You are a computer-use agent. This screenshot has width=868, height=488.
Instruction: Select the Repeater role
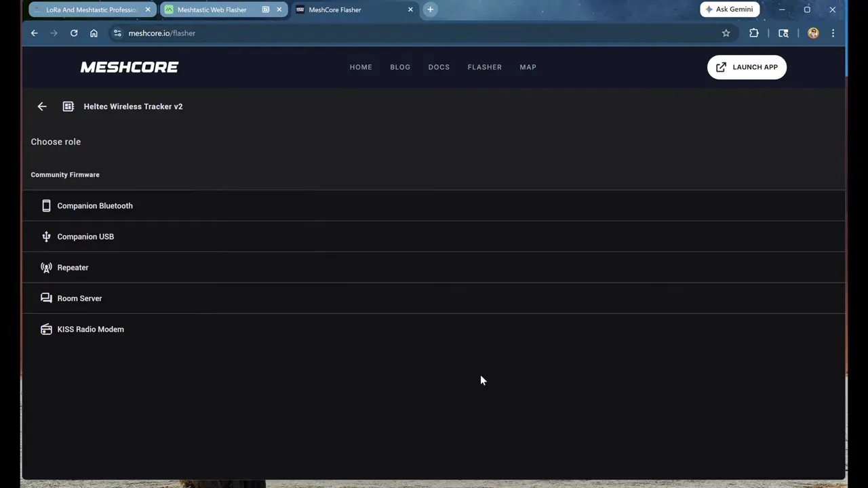(x=434, y=267)
